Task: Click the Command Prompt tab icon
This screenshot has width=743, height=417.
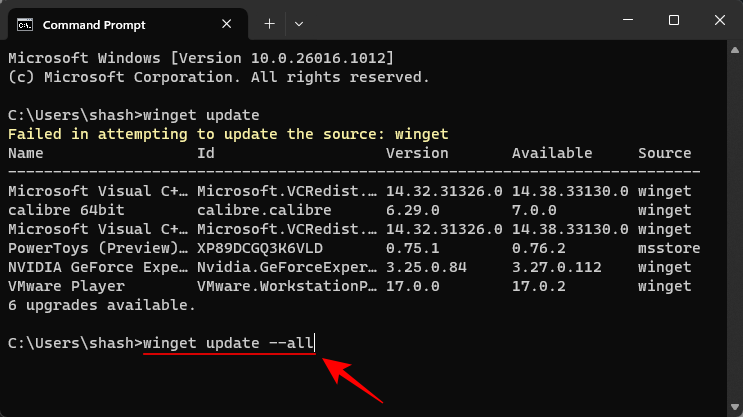Action: [25, 22]
